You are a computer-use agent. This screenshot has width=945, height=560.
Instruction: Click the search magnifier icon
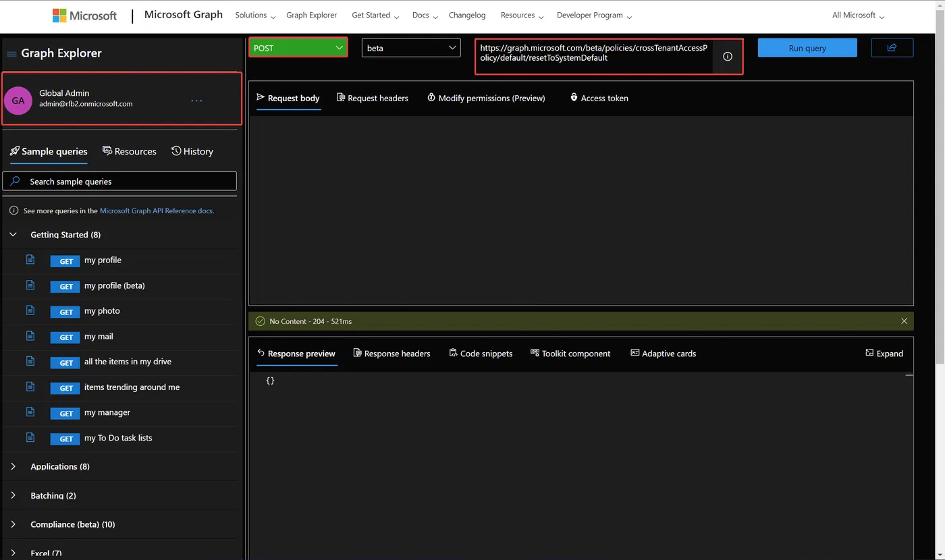(15, 181)
